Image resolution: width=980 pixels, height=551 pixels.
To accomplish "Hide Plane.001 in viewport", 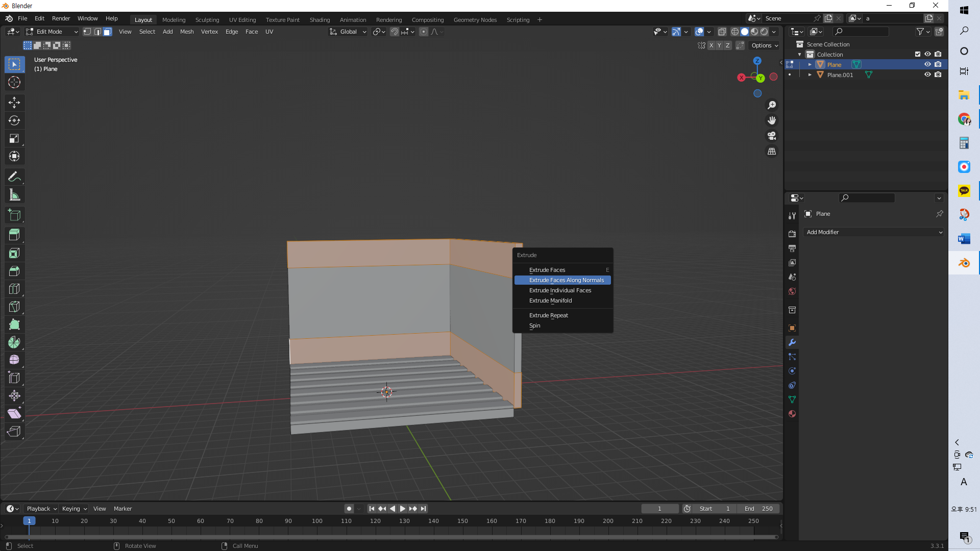I will click(927, 74).
